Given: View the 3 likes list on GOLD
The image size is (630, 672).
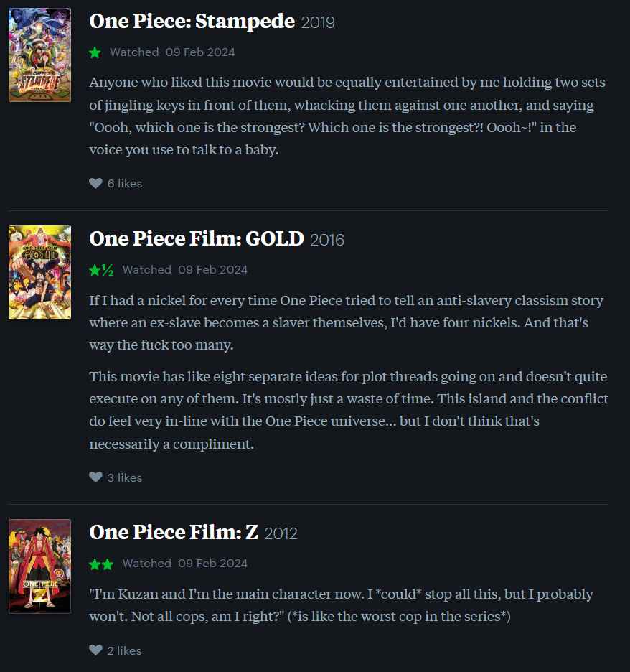Looking at the screenshot, I should [125, 478].
